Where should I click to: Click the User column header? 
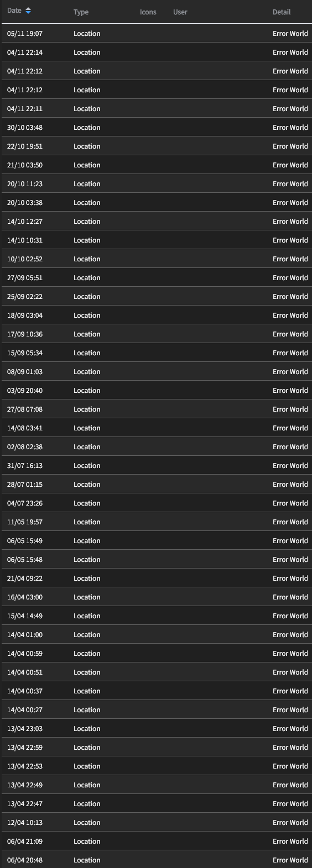pyautogui.click(x=180, y=12)
